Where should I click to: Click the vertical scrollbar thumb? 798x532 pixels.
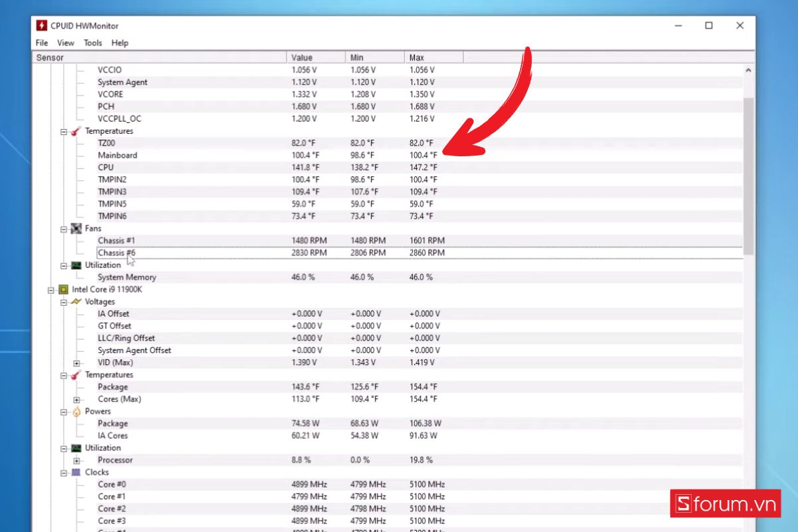point(749,176)
